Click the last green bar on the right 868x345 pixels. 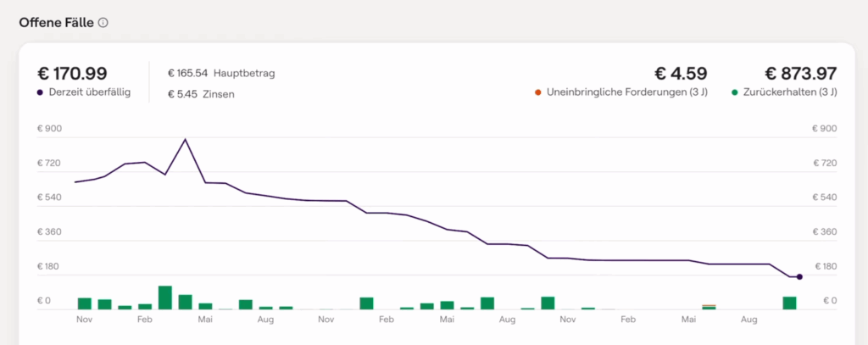(789, 303)
